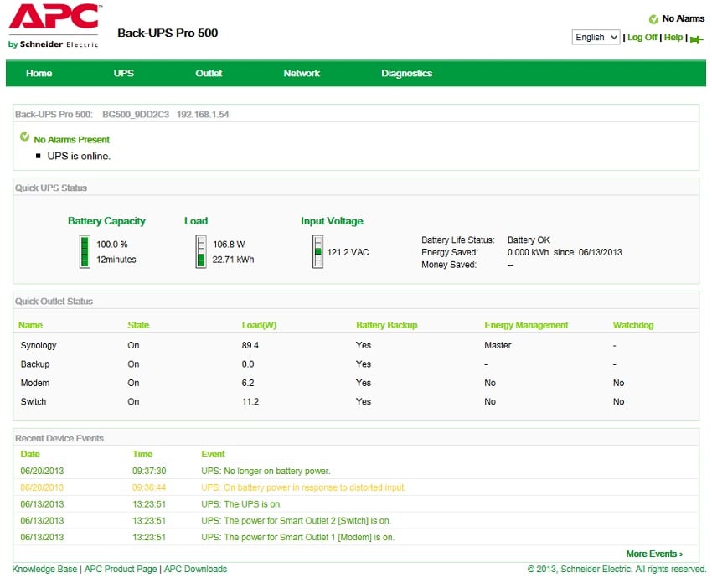The image size is (712, 588).
Task: Click the Recent Device Events section title
Action: coord(59,439)
